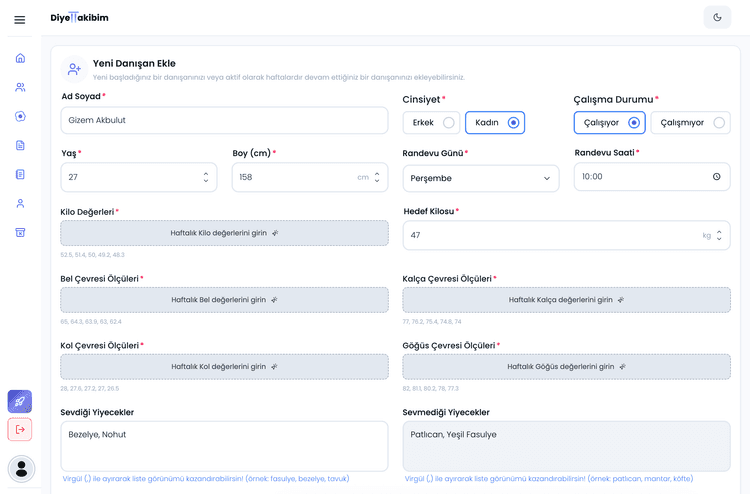Select Erkek gender option
The width and height of the screenshot is (750, 494).
[x=431, y=123]
